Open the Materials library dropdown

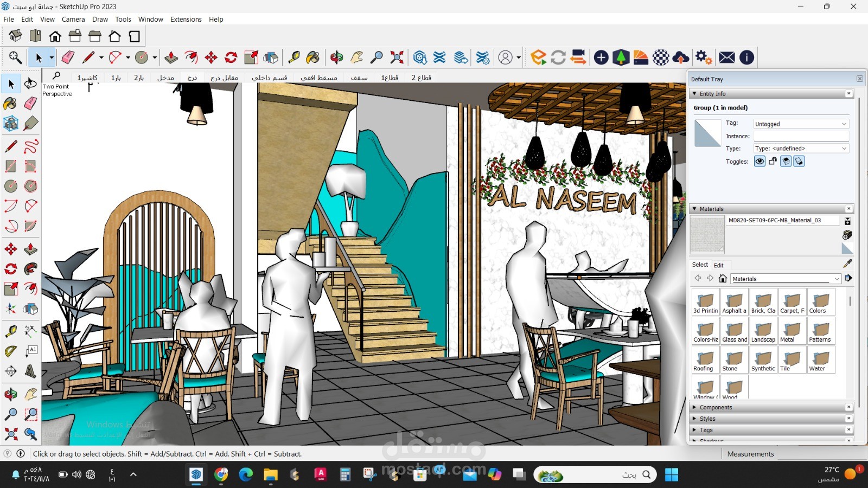(786, 279)
